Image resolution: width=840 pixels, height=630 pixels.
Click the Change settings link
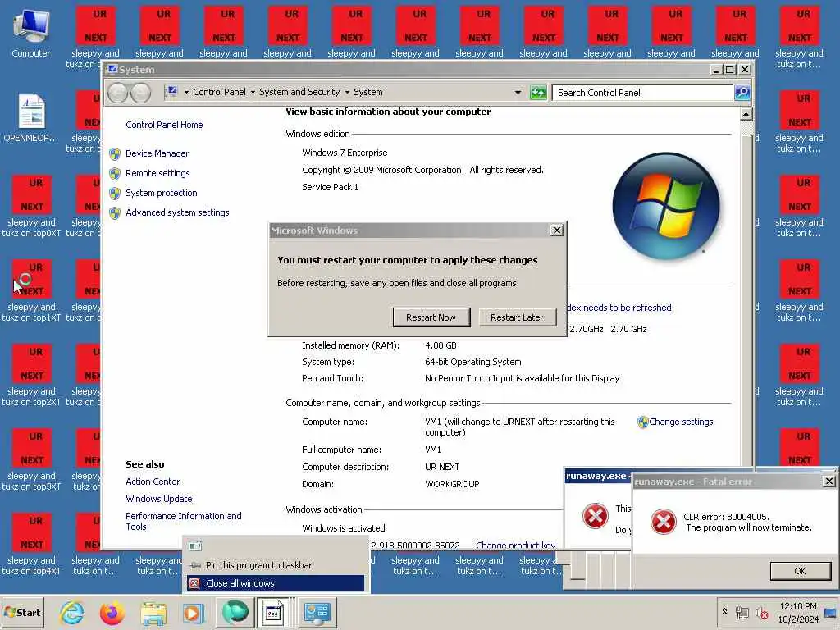click(x=681, y=422)
